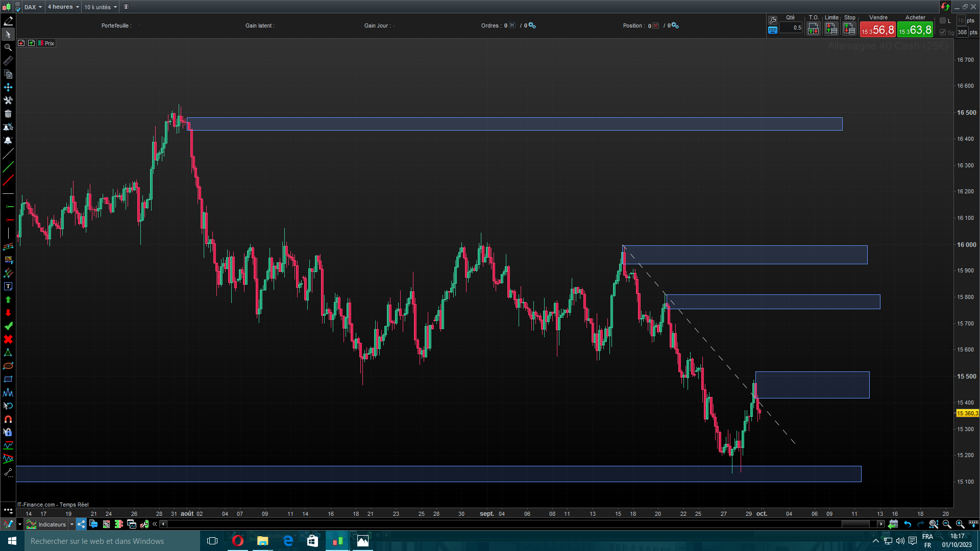The width and height of the screenshot is (980, 551).
Task: Click the green Acheter buy button
Action: click(915, 30)
